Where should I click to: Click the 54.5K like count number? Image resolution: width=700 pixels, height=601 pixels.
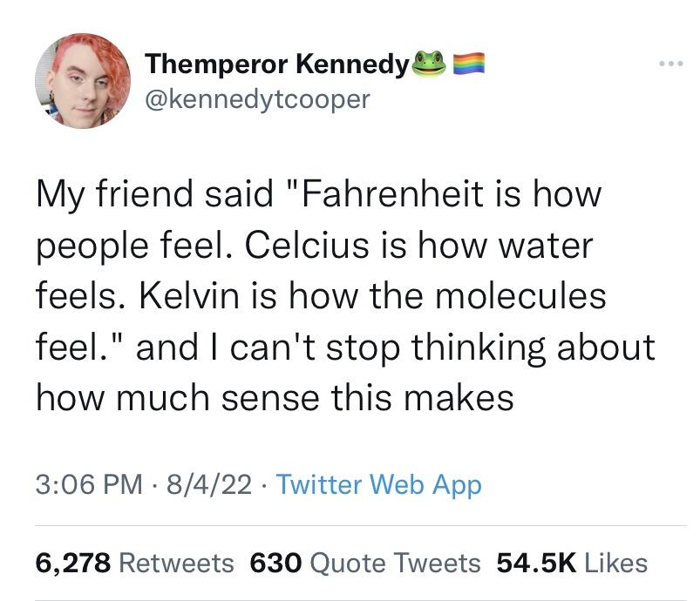[533, 563]
